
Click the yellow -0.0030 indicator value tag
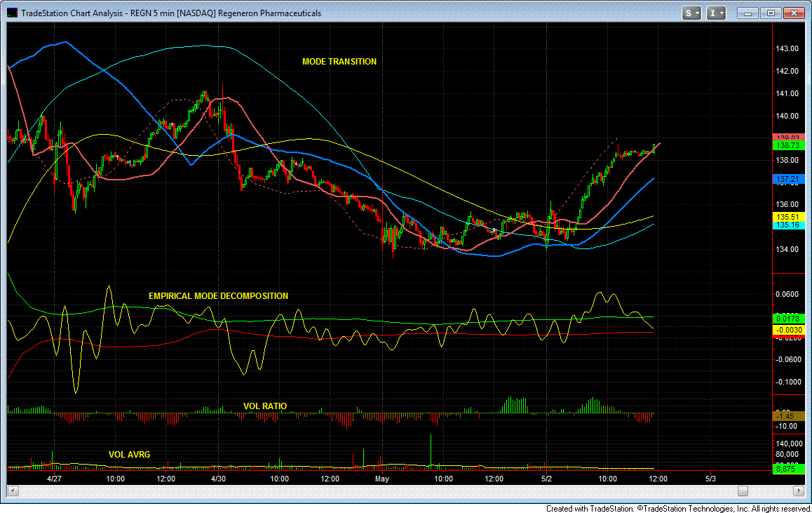[x=788, y=330]
